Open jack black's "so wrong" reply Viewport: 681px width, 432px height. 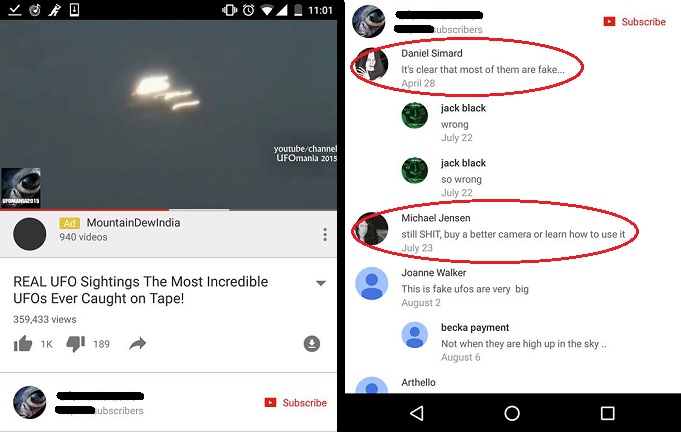(x=461, y=179)
